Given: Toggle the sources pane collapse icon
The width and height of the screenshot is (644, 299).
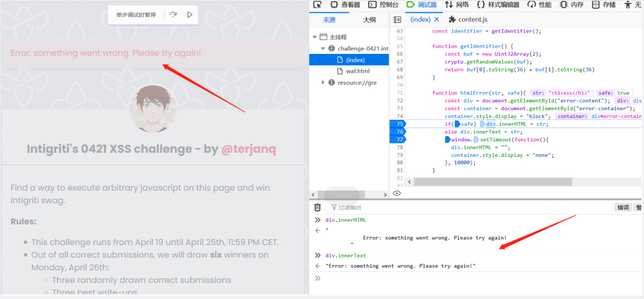Looking at the screenshot, I should (x=397, y=20).
